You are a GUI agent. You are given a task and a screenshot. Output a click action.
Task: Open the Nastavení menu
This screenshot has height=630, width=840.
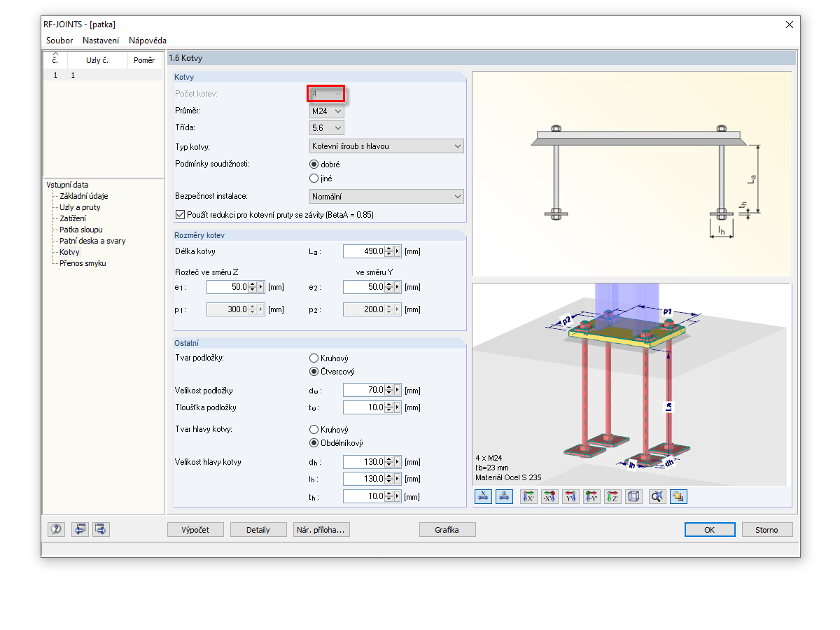(x=101, y=41)
